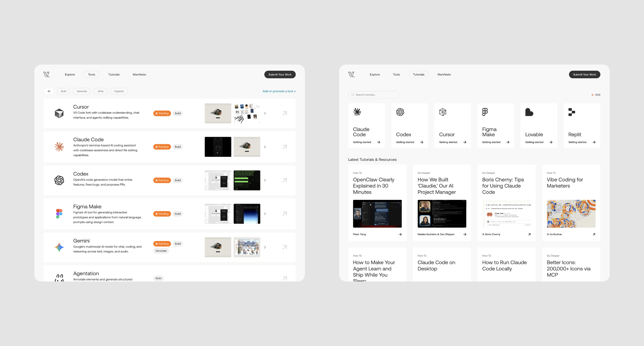Open Tools in the Tutorials page navigation
Viewport: 644px width, 346px height.
396,74
